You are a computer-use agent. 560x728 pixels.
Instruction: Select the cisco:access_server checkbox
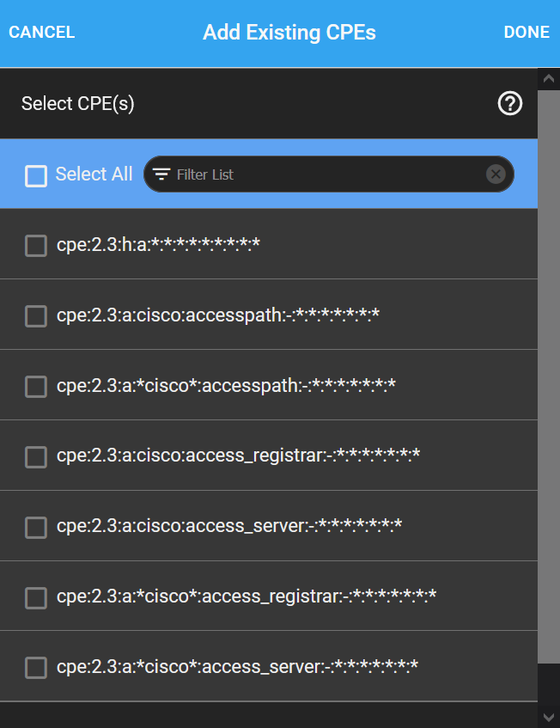coord(36,528)
